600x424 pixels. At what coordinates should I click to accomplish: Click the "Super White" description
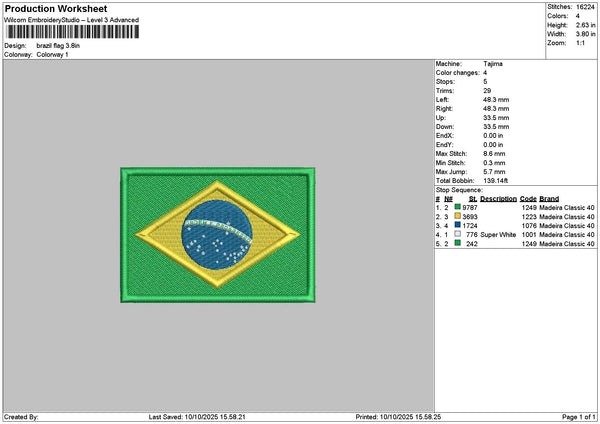(x=498, y=235)
